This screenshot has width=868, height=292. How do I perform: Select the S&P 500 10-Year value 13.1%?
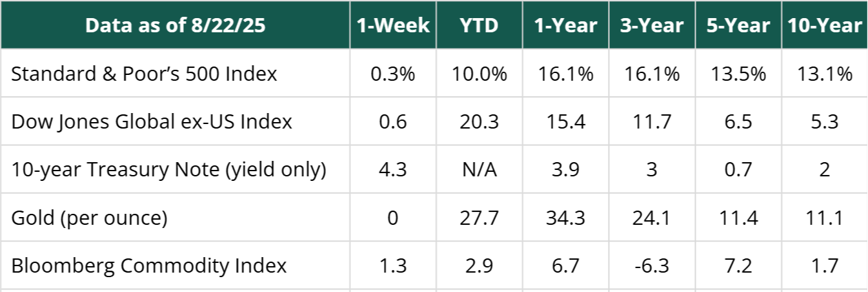(x=824, y=74)
